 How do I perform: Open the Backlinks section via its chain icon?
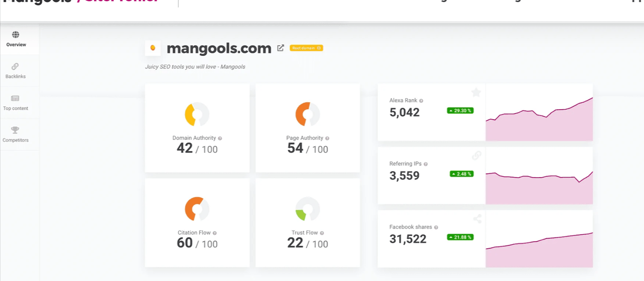pyautogui.click(x=16, y=67)
